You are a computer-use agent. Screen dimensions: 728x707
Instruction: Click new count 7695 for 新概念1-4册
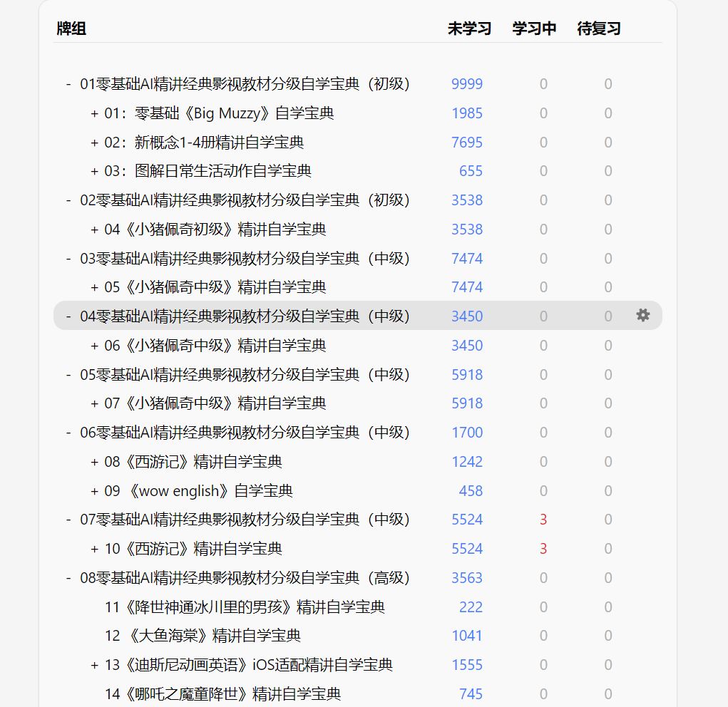point(467,143)
